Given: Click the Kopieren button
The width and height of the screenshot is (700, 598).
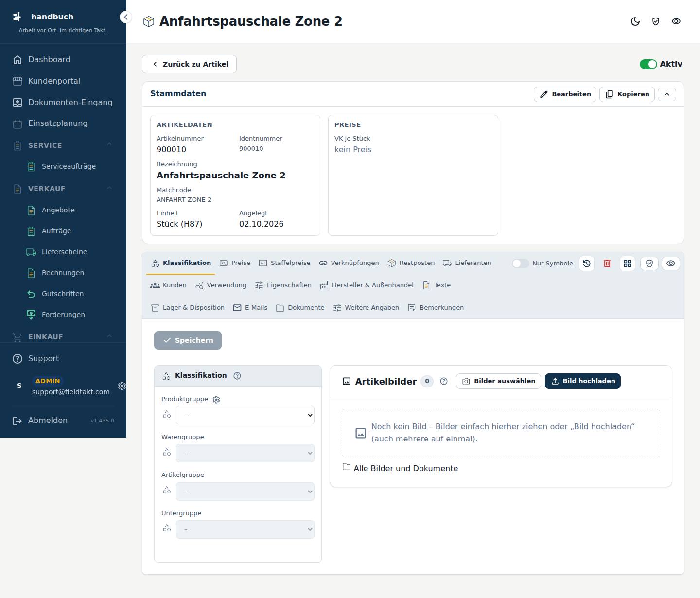Looking at the screenshot, I should click(x=627, y=94).
